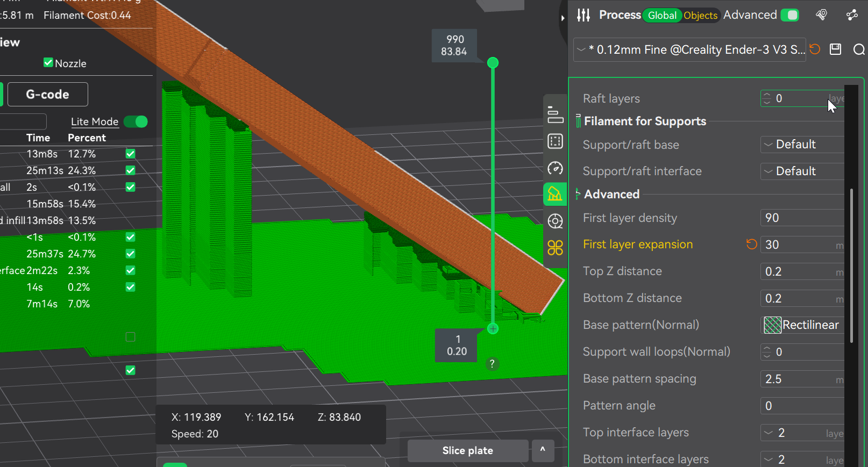Open the Speed settings gauge icon
This screenshot has height=467, width=868.
pyautogui.click(x=555, y=168)
